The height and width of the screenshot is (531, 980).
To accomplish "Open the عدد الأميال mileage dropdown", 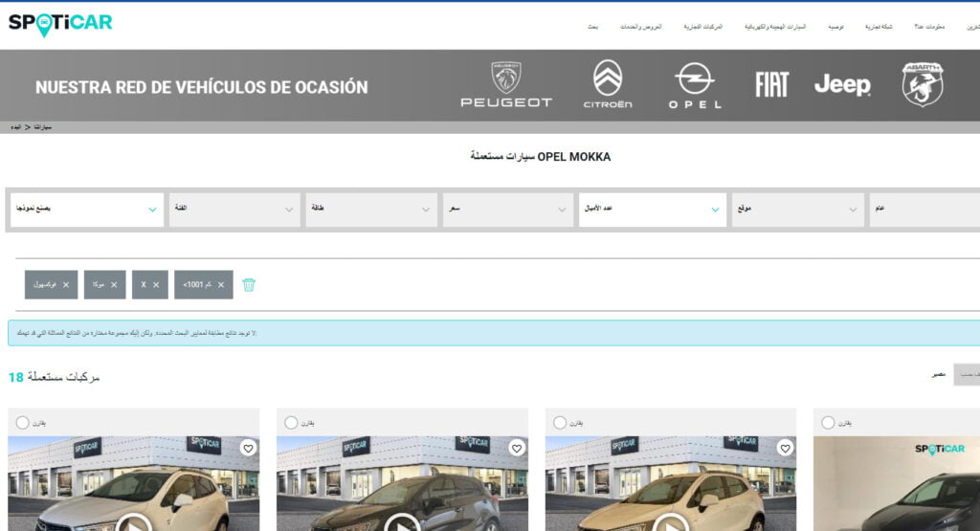I will tap(653, 210).
